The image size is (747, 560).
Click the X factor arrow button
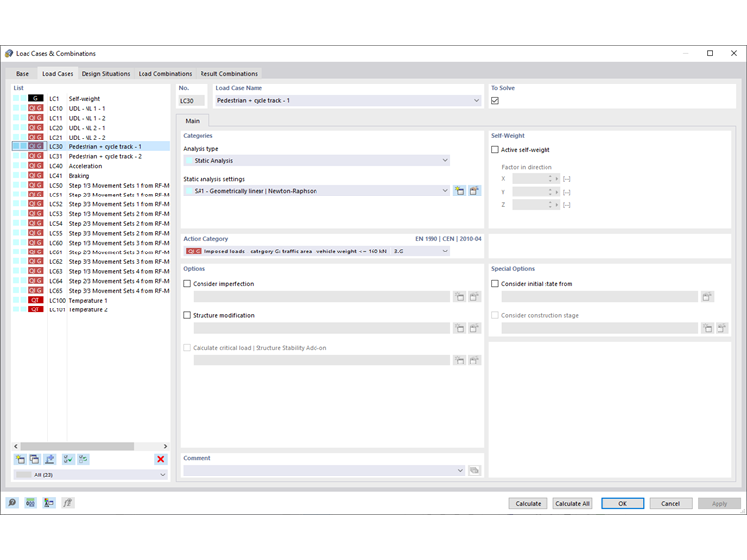click(x=557, y=179)
